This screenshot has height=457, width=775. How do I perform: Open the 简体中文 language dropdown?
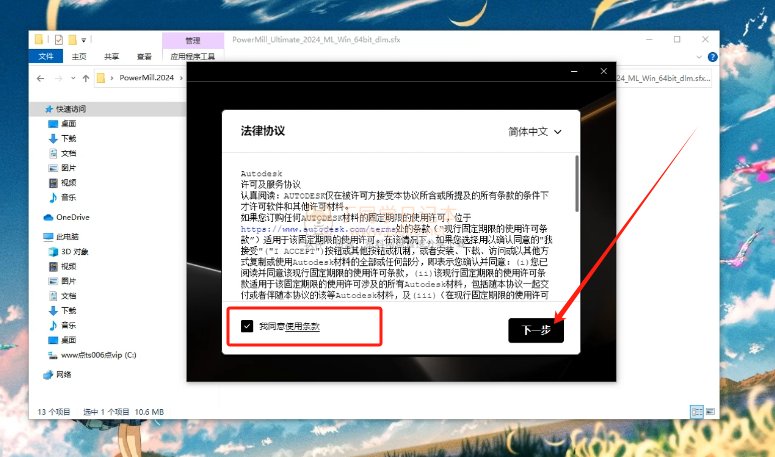point(535,132)
